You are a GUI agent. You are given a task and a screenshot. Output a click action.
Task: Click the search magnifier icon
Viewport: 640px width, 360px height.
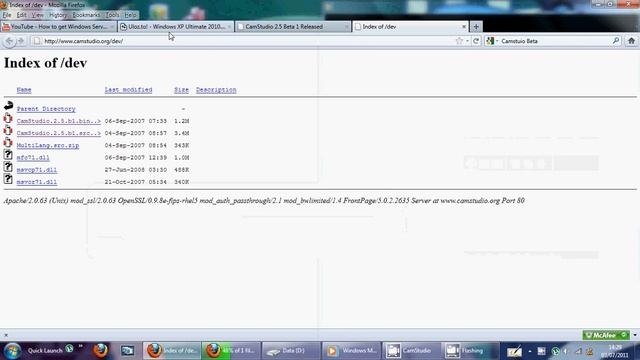616,41
